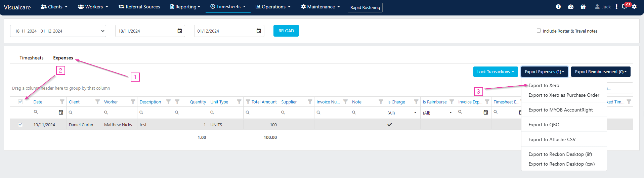Viewport: 644px width, 178px height.
Task: Click the Daniel Curtin client cell
Action: pos(81,125)
